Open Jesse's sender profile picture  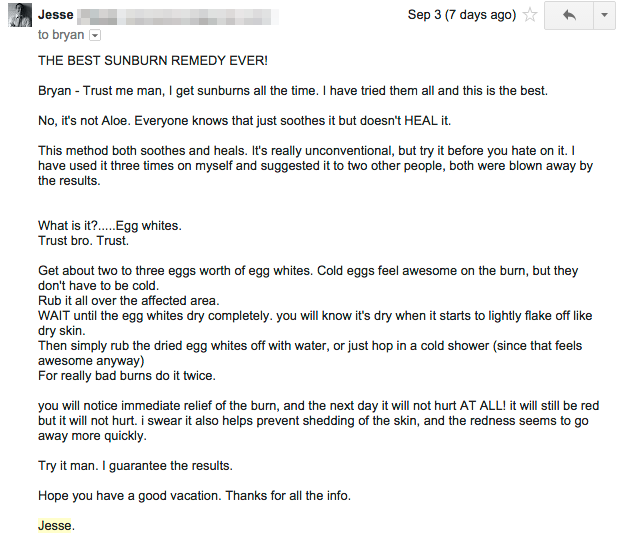(x=20, y=15)
